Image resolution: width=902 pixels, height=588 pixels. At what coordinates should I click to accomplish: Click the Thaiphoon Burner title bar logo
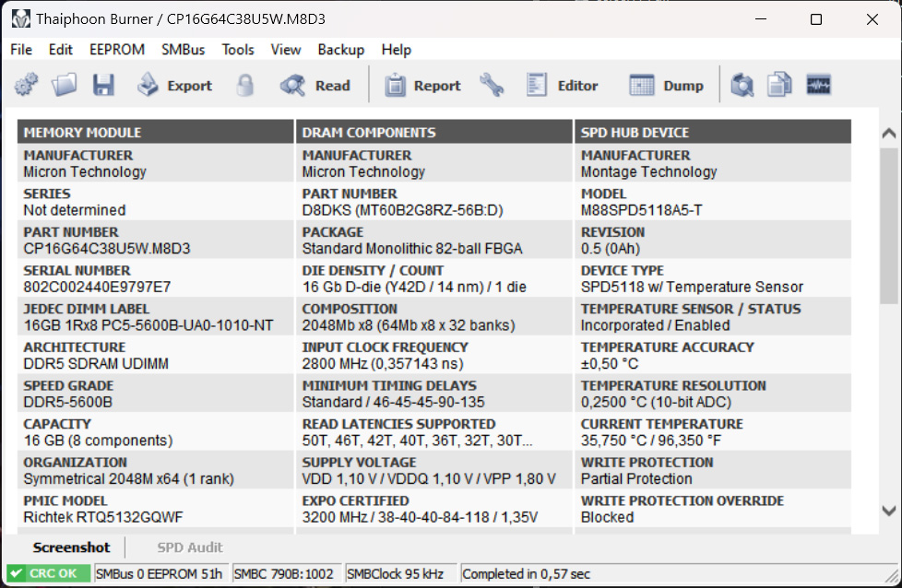click(20, 19)
